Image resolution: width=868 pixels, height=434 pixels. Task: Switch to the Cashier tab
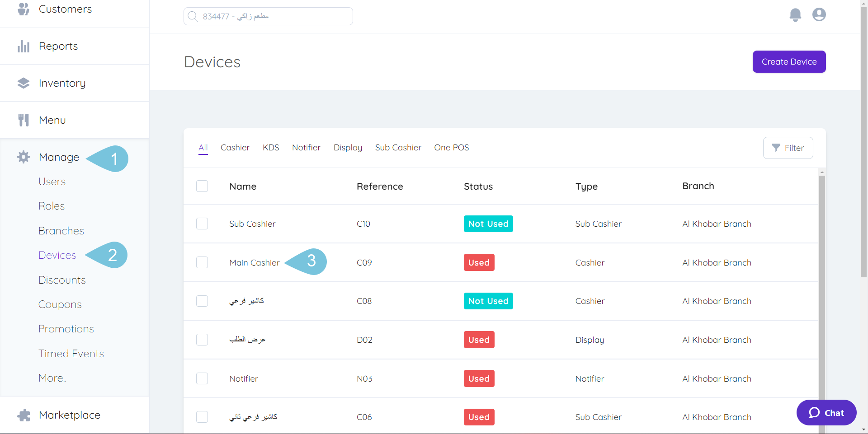coord(235,147)
